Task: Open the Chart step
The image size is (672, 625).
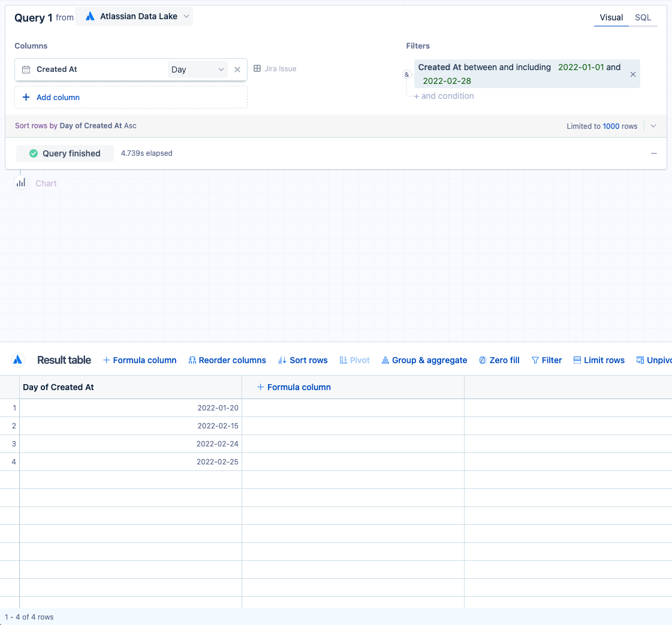Action: coord(46,183)
